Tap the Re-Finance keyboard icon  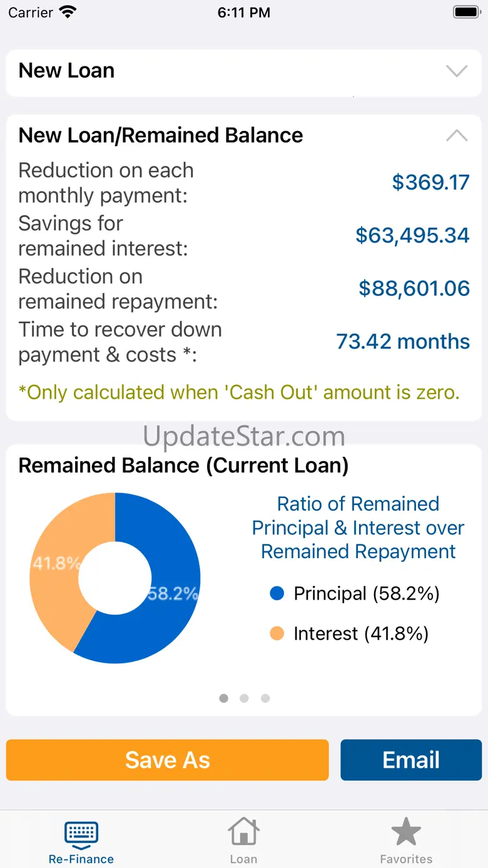(81, 833)
